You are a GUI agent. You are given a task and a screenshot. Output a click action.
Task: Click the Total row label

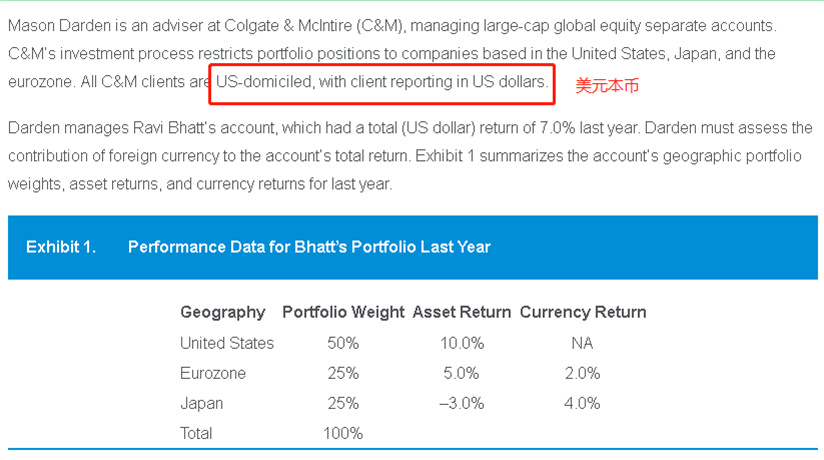coord(196,433)
